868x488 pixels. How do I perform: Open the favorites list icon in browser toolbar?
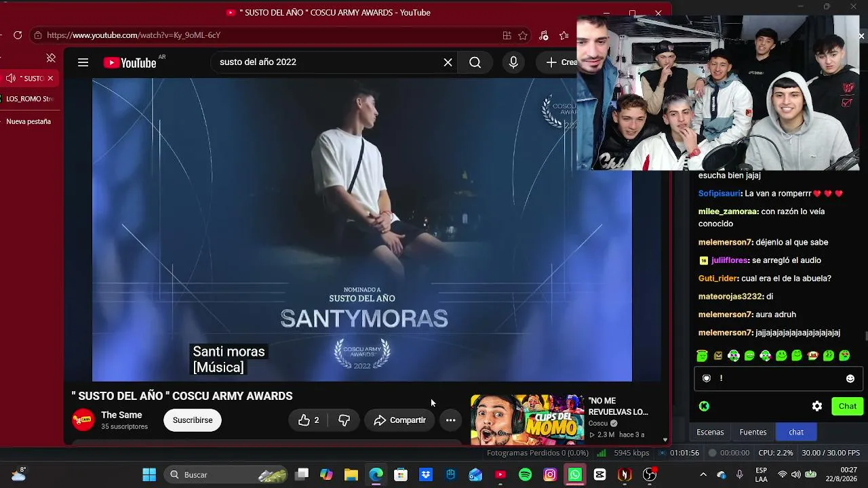point(564,35)
